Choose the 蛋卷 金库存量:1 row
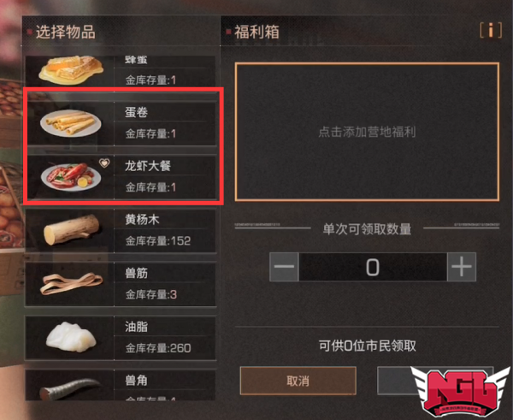 [121, 123]
